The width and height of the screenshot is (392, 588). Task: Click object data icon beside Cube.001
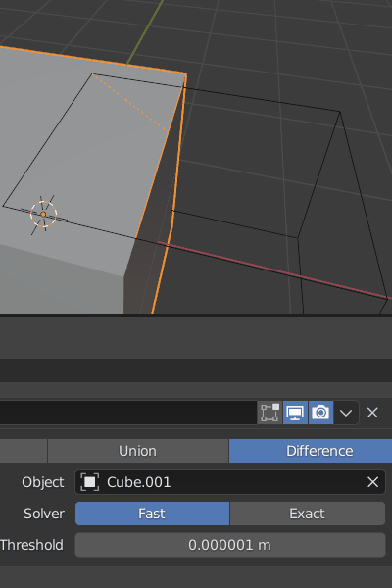[89, 482]
